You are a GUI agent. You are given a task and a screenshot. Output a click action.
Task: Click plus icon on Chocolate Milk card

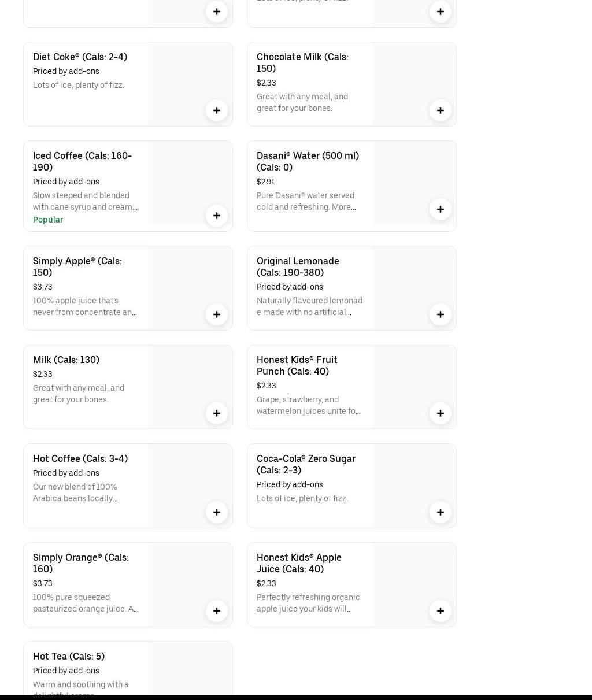click(x=441, y=110)
